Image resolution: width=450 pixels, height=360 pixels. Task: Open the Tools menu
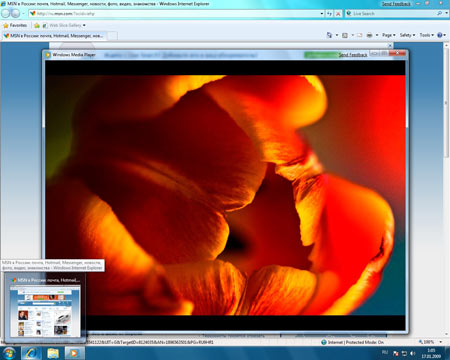tap(426, 35)
